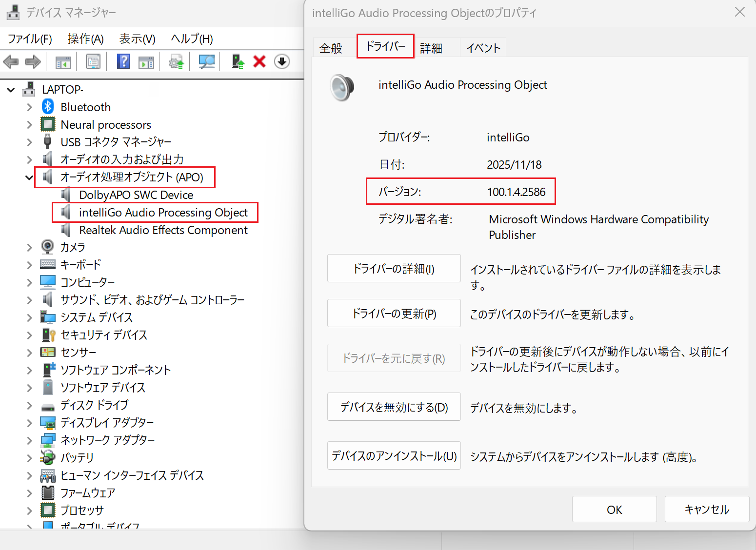Viewport: 756px width, 550px height.
Task: Click the scan for hardware changes icon
Action: pyautogui.click(x=207, y=61)
